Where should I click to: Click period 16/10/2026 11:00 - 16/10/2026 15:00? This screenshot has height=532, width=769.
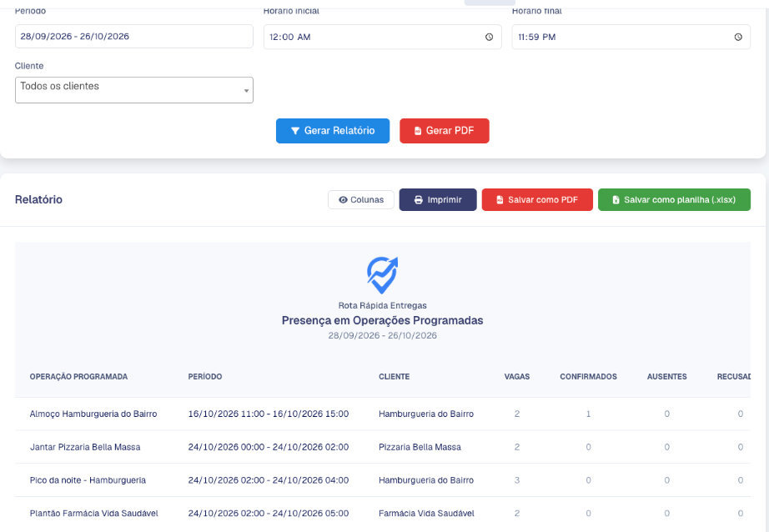pos(269,414)
